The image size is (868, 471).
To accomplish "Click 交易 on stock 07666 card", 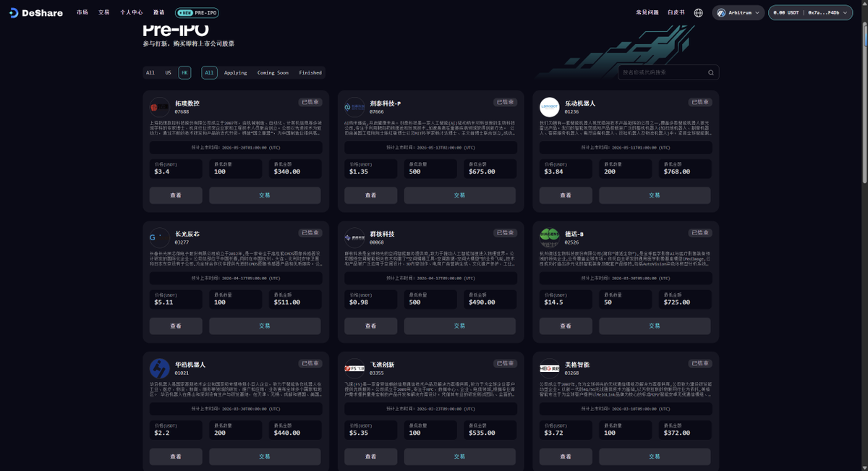I will pyautogui.click(x=459, y=195).
